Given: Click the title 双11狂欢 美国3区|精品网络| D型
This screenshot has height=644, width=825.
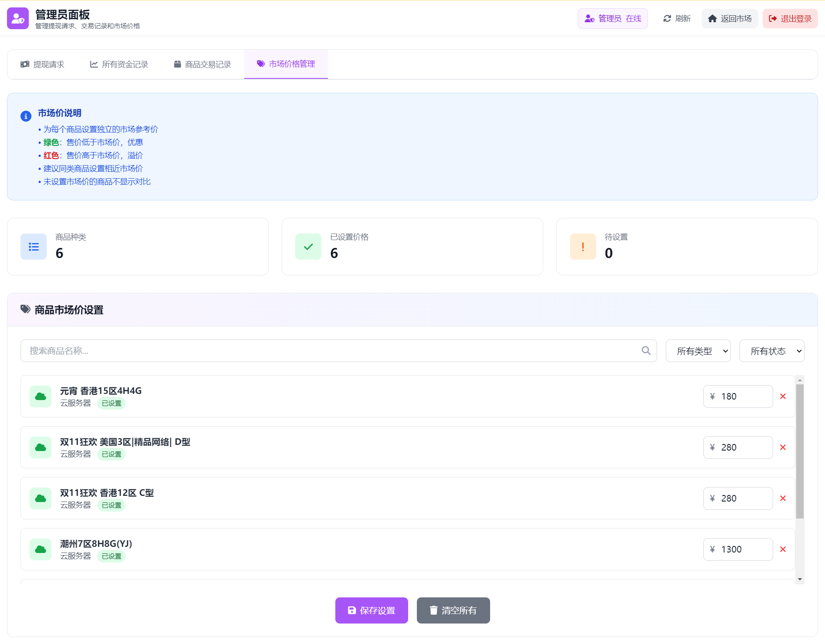Looking at the screenshot, I should [x=125, y=442].
